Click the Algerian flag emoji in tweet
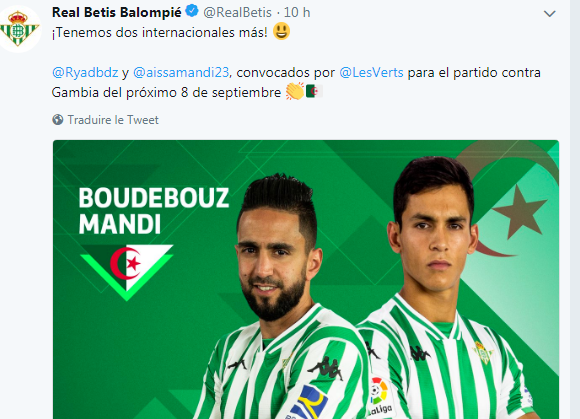Image resolution: width=580 pixels, height=419 pixels. pyautogui.click(x=314, y=91)
